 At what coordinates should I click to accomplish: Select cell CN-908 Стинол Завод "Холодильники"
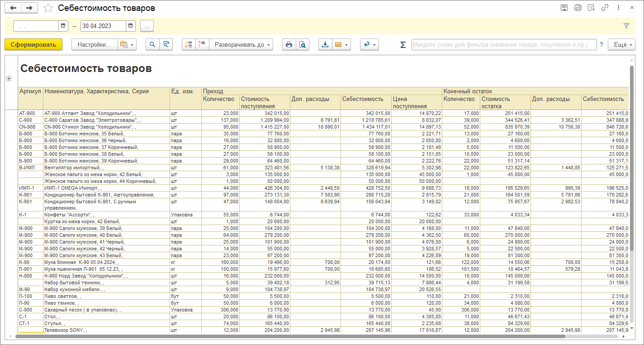(106, 127)
